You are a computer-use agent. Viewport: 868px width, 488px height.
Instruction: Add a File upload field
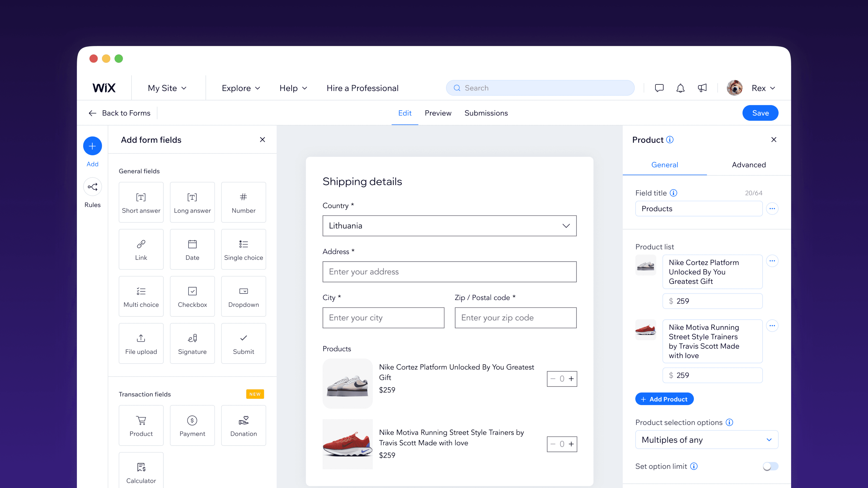pyautogui.click(x=141, y=343)
